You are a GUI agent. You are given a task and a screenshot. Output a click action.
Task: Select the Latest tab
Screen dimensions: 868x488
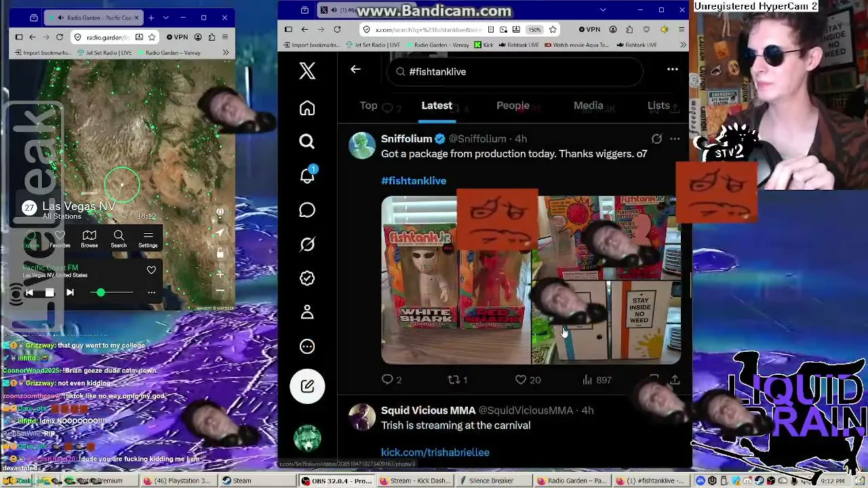pos(437,105)
